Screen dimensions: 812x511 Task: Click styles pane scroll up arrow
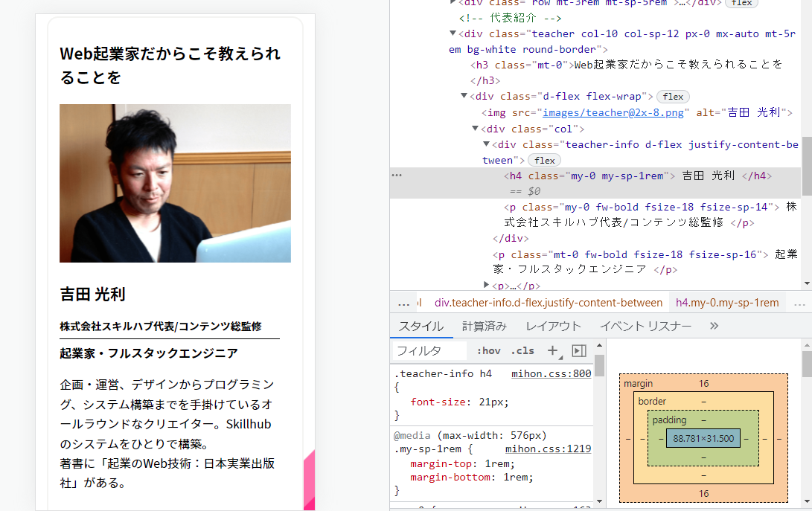[599, 345]
